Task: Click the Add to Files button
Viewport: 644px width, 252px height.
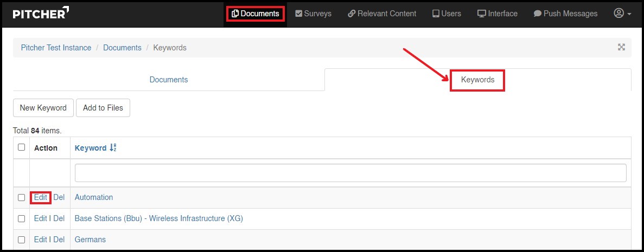Action: click(103, 108)
